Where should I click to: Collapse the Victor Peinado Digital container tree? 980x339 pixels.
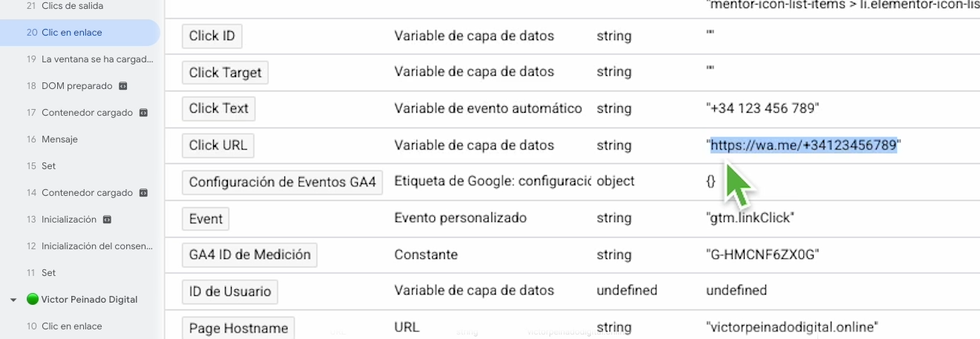point(13,300)
